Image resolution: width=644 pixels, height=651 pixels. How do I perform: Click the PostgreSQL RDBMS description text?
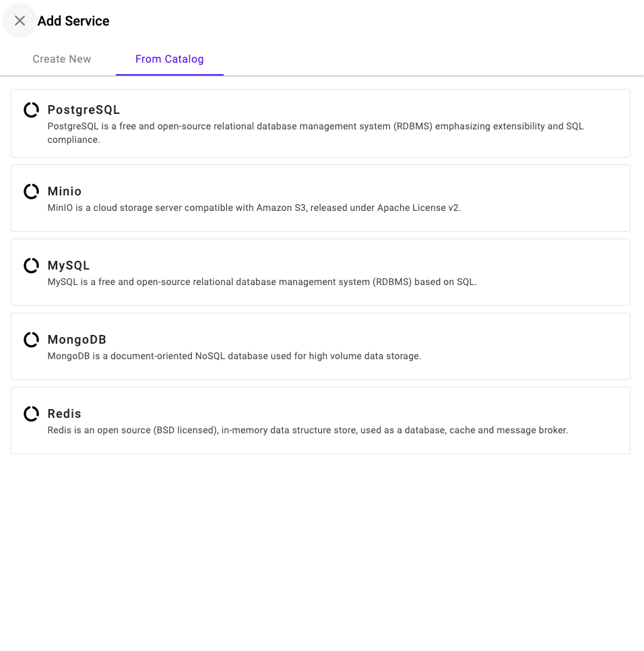[x=315, y=133]
